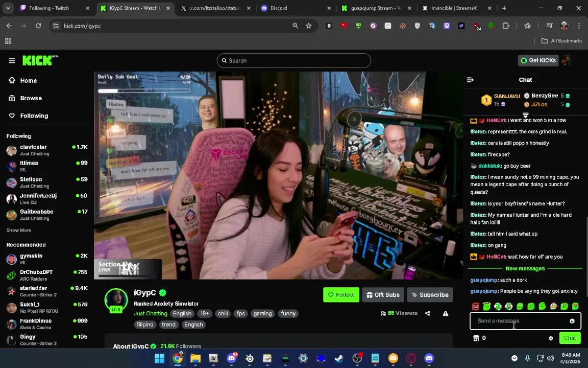Open chat settings gear icon
Screen dimensions: 588x368
coord(551,338)
